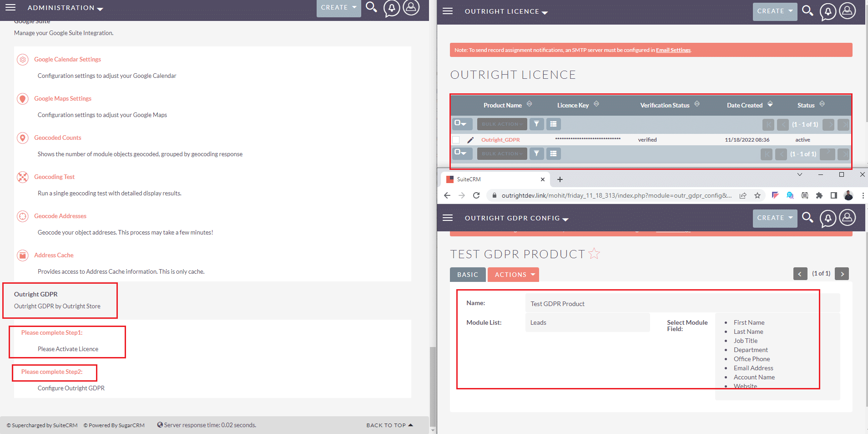Click Please complete Step1 link
This screenshot has height=434, width=868.
click(x=52, y=332)
